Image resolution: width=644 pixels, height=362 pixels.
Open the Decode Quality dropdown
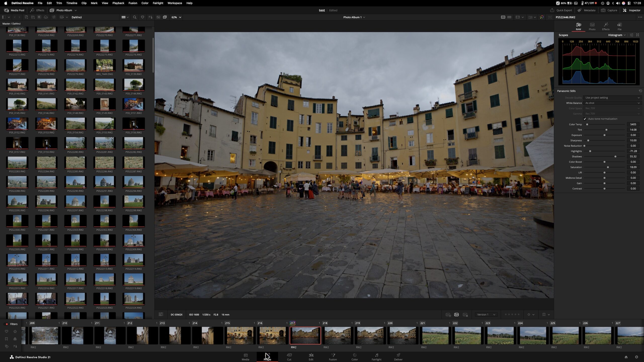612,98
